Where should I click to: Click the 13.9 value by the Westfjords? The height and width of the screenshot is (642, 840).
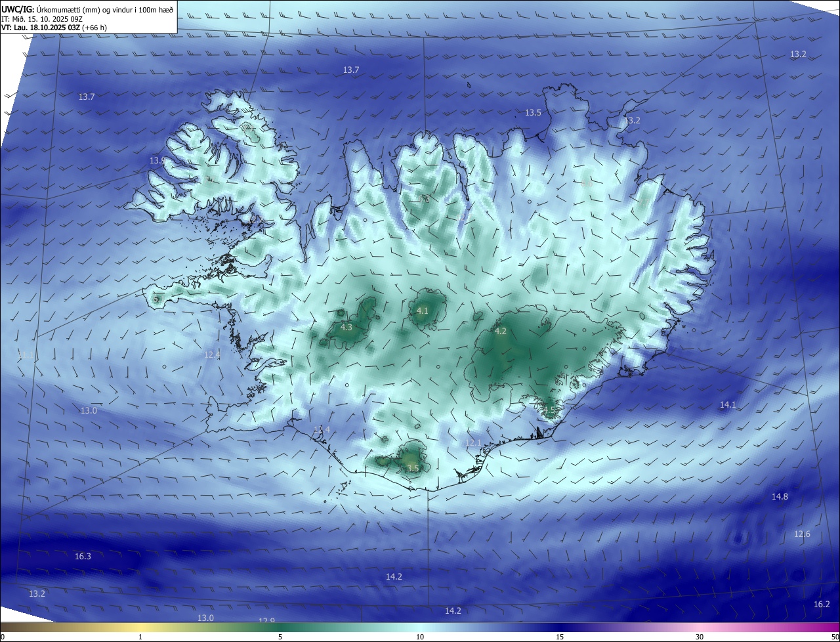tap(157, 161)
